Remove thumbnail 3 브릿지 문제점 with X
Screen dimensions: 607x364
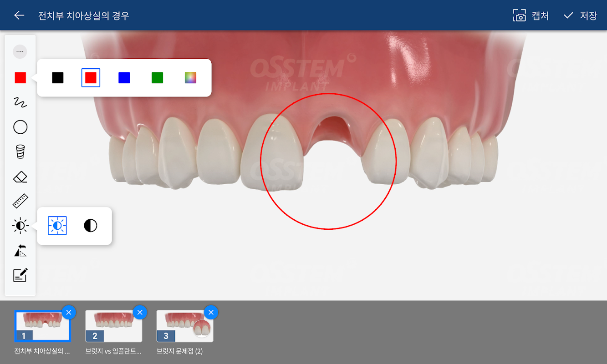click(x=211, y=312)
